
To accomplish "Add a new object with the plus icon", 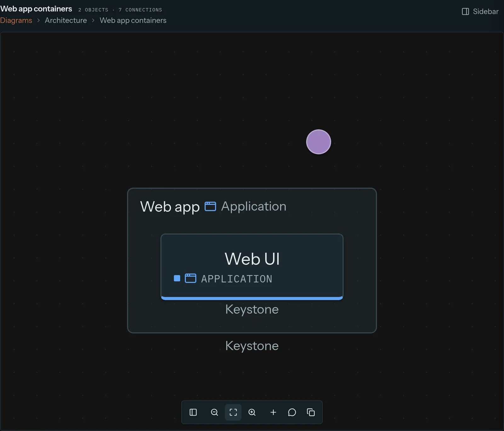I will pyautogui.click(x=273, y=412).
